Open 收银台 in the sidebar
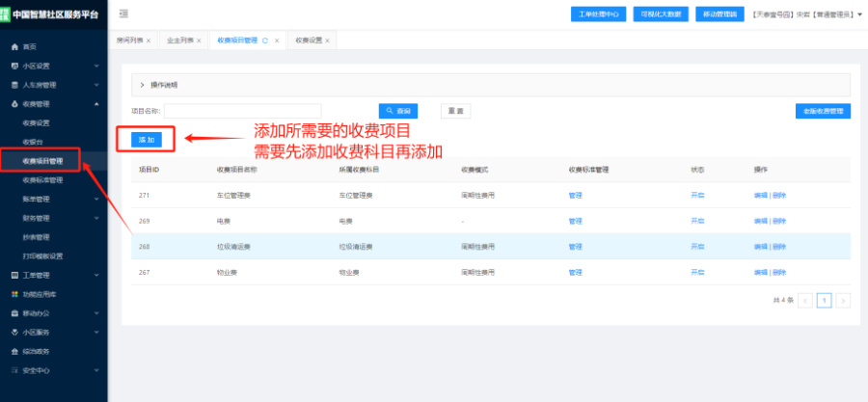Viewport: 868px width, 402px height. point(33,142)
